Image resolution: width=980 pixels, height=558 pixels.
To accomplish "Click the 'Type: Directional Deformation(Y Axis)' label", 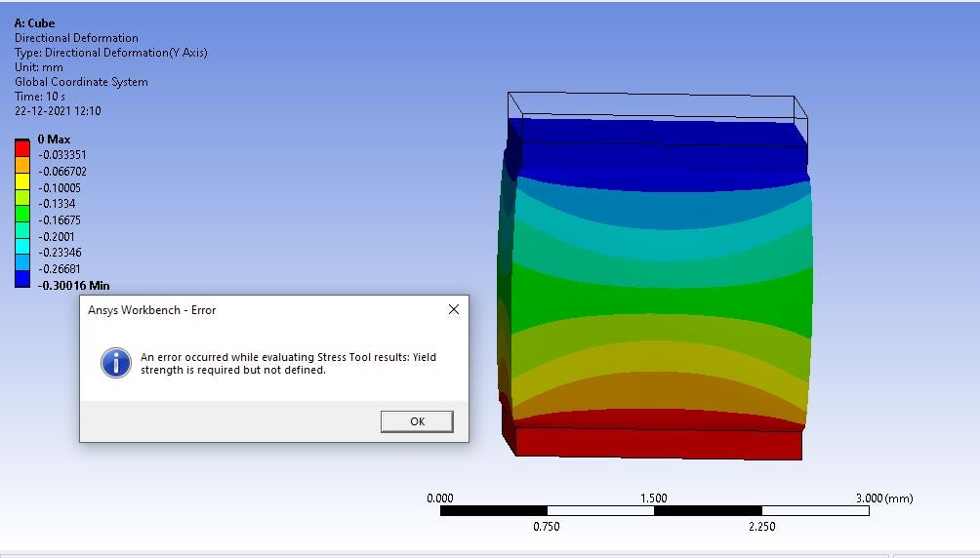I will point(110,53).
